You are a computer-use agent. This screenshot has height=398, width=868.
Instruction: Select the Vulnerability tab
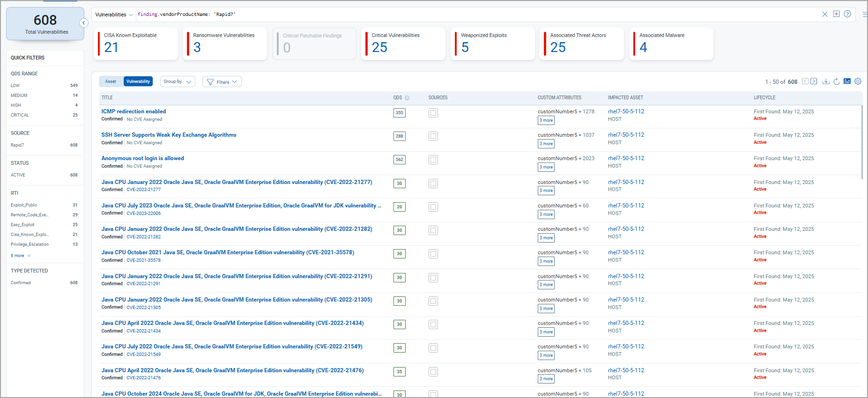click(138, 81)
